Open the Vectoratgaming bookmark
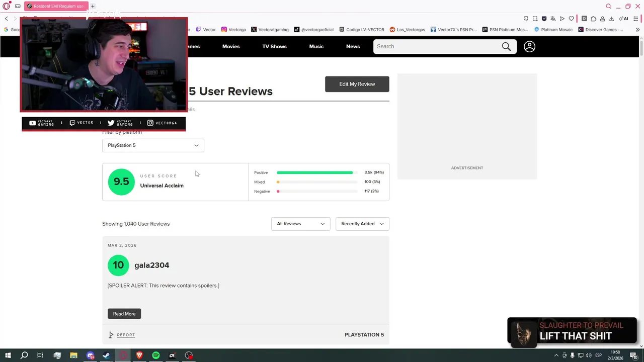The image size is (644, 362). [x=270, y=30]
